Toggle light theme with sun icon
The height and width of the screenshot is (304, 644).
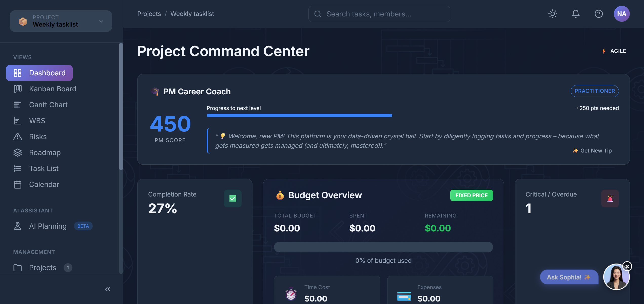click(553, 14)
